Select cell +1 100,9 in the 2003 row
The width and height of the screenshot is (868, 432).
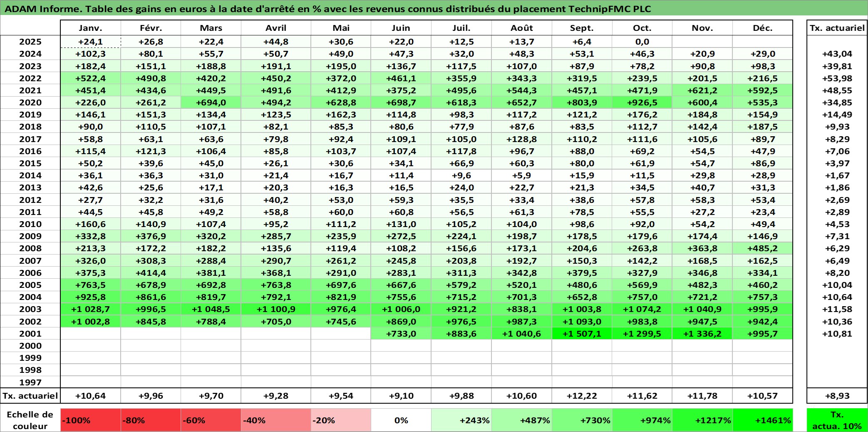pos(276,309)
